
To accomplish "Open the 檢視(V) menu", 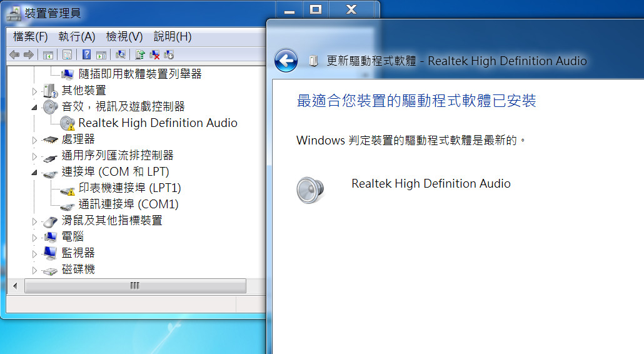I will coord(124,36).
